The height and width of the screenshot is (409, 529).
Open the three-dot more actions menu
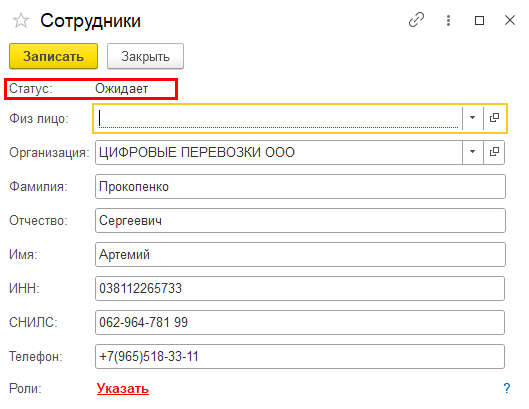click(x=448, y=20)
